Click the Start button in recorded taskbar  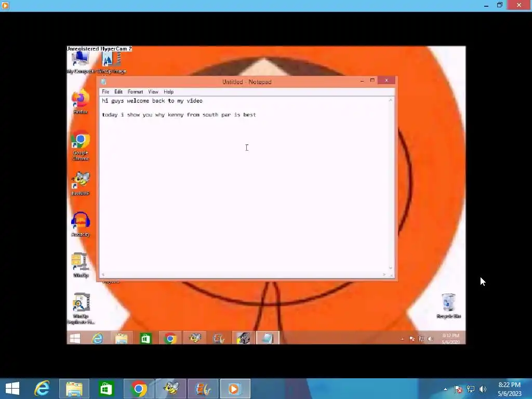[x=75, y=338]
